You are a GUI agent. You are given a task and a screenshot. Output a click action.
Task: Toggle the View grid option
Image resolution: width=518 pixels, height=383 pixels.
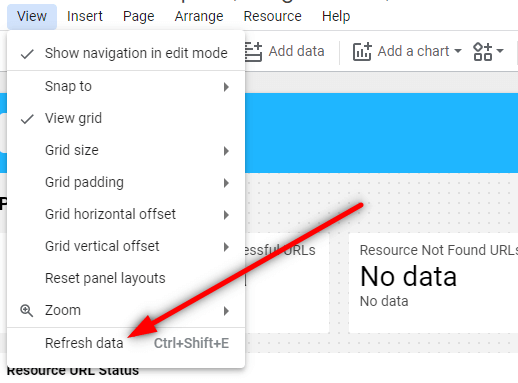tap(126, 118)
